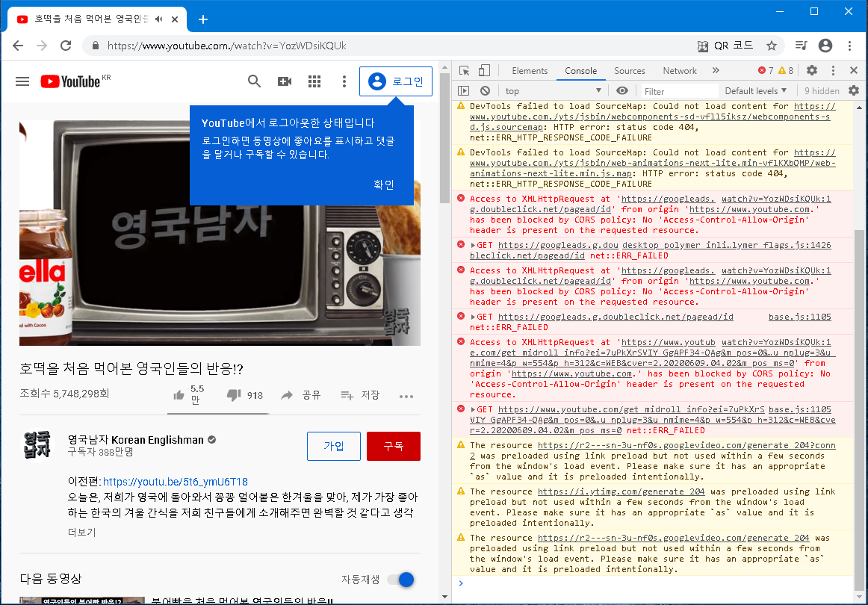868x605 pixels.
Task: Click the console Filter input field
Action: (x=678, y=90)
